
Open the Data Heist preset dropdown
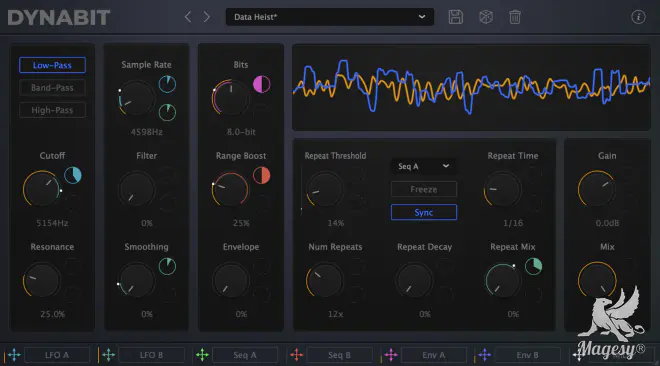tap(330, 17)
